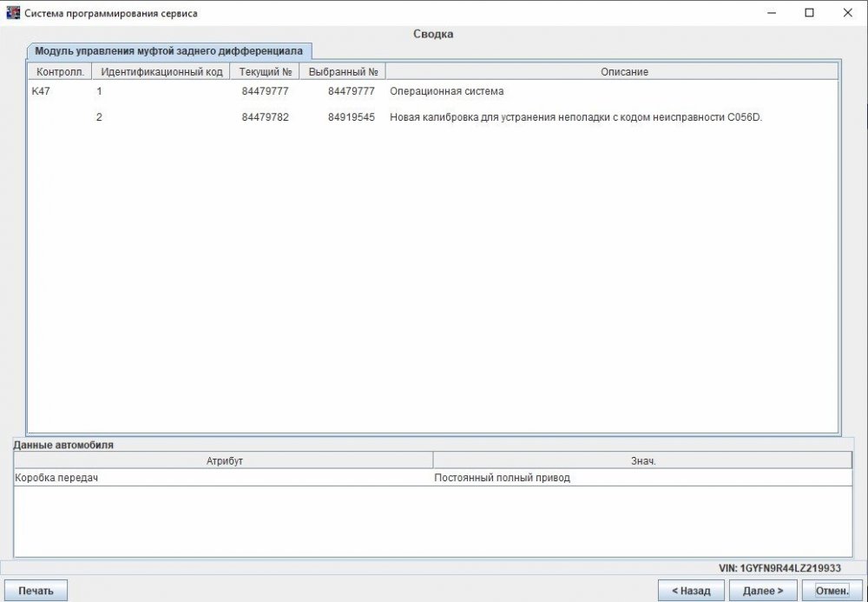Image resolution: width=868 pixels, height=602 pixels.
Task: Select the K47 controller cell
Action: (x=41, y=91)
